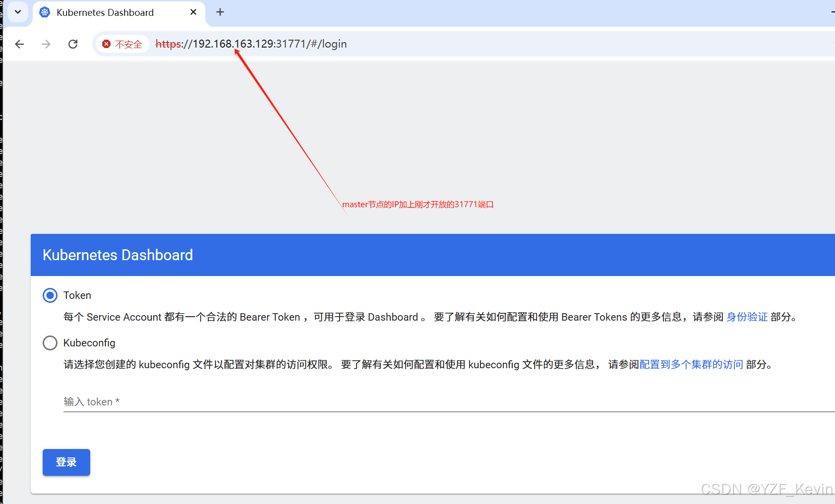Open a new browser tab
Image resolution: width=835 pixels, height=504 pixels.
(220, 12)
